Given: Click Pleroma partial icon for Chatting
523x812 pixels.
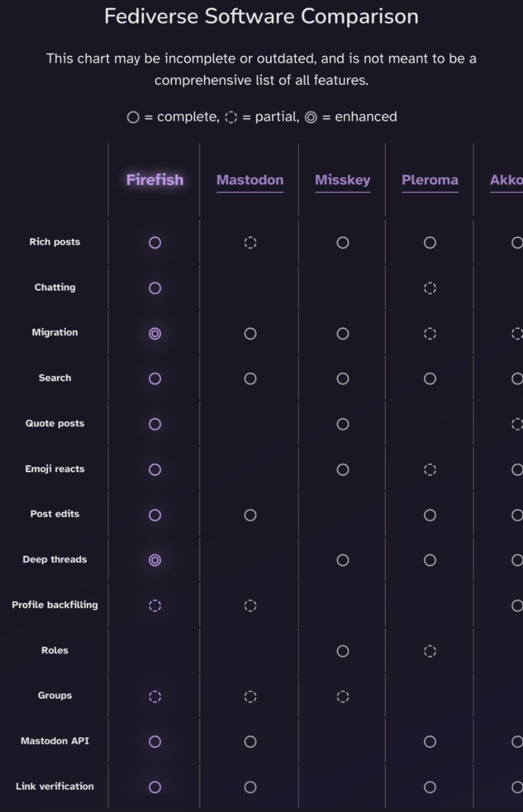Looking at the screenshot, I should click(x=430, y=288).
